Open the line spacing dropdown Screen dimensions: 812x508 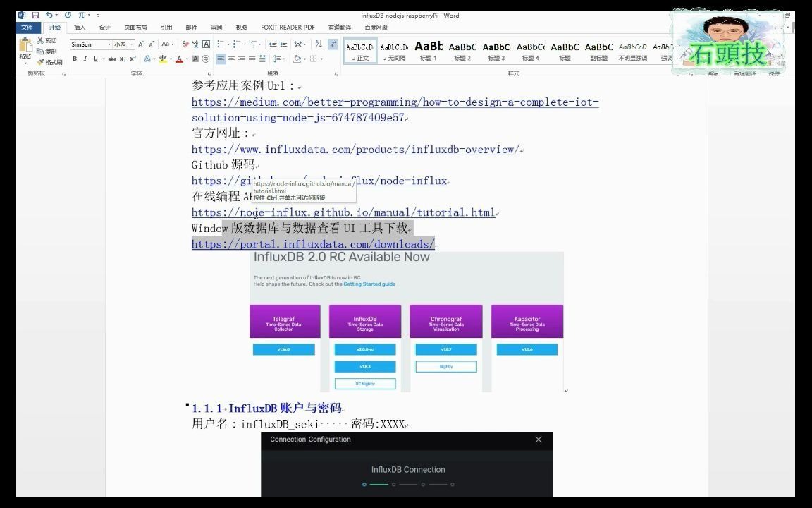coord(281,59)
